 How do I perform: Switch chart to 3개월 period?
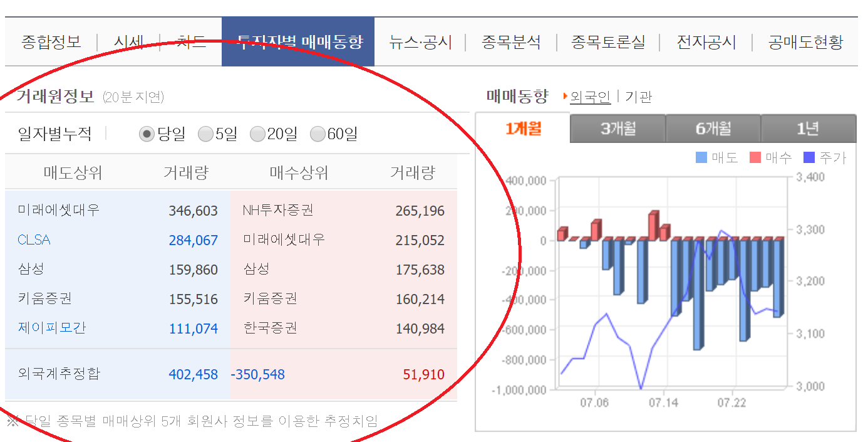[618, 129]
